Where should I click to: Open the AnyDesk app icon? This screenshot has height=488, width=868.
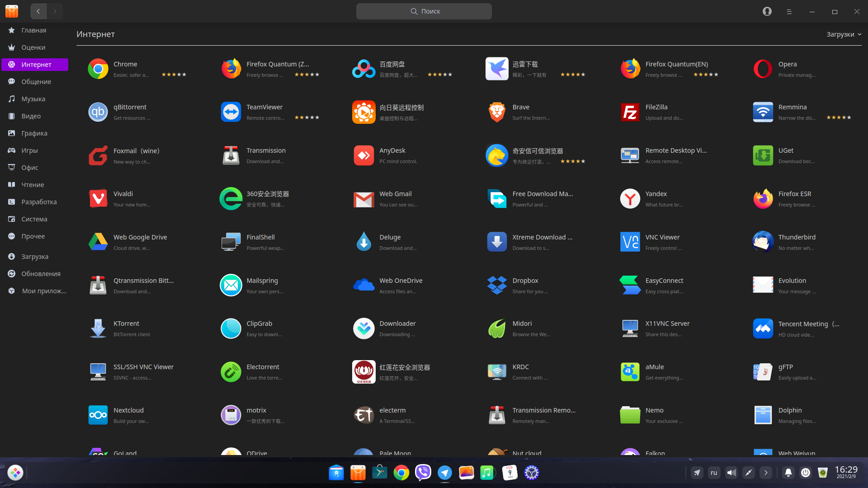point(364,155)
